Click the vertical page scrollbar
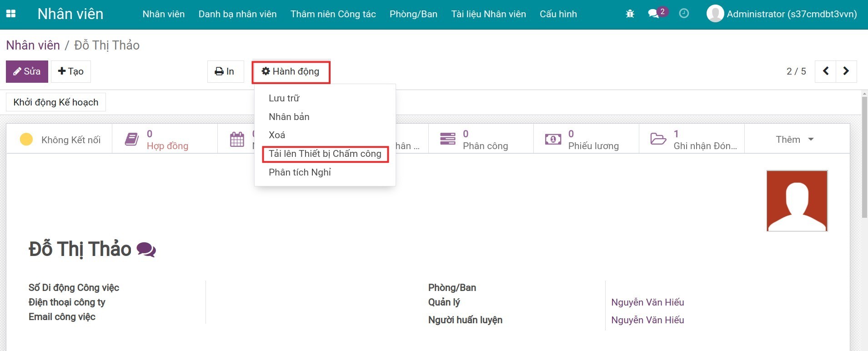The width and height of the screenshot is (868, 351). coord(864,157)
